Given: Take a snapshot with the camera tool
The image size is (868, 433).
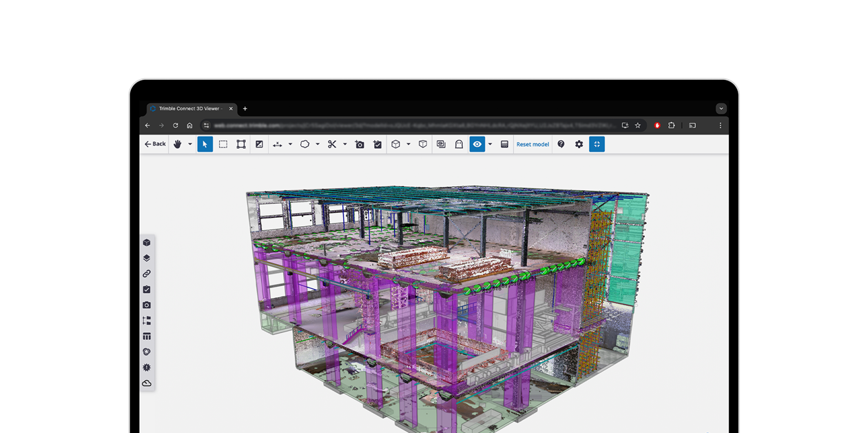Looking at the screenshot, I should (359, 144).
